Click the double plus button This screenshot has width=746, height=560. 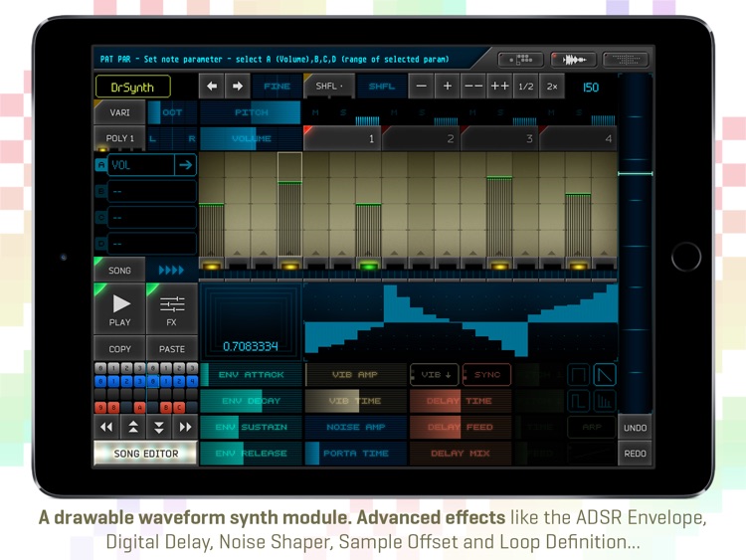tap(499, 87)
